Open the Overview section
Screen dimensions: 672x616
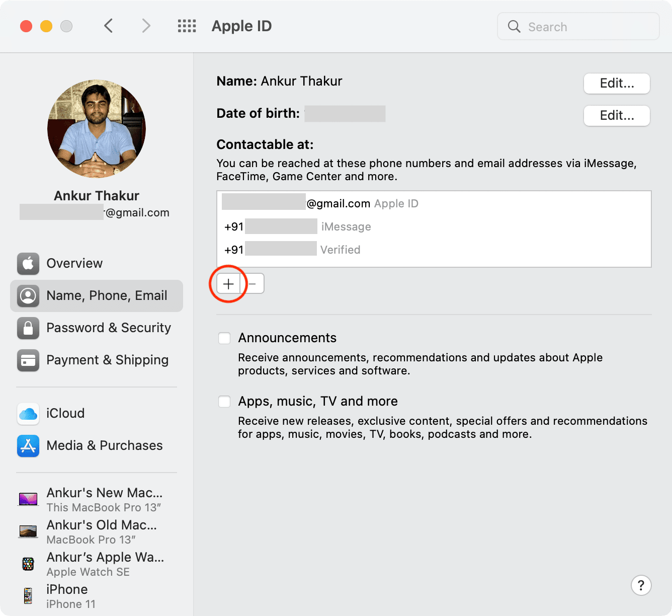click(97, 263)
